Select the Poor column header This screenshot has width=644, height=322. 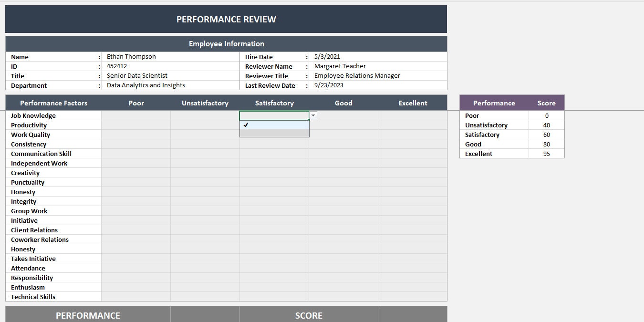pyautogui.click(x=136, y=103)
